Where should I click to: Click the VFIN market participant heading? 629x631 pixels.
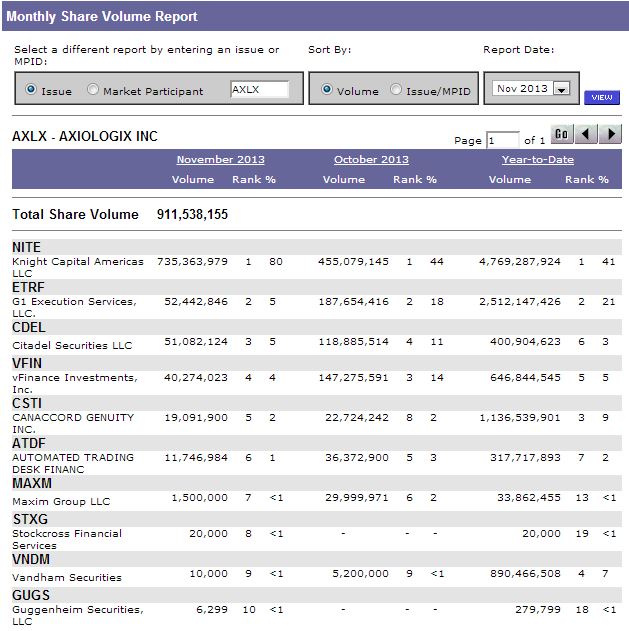27,363
